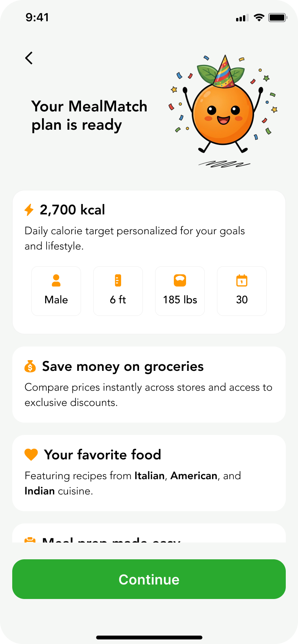Viewport: 298px width, 644px height.
Task: Select the Male gender tile
Action: pyautogui.click(x=56, y=291)
